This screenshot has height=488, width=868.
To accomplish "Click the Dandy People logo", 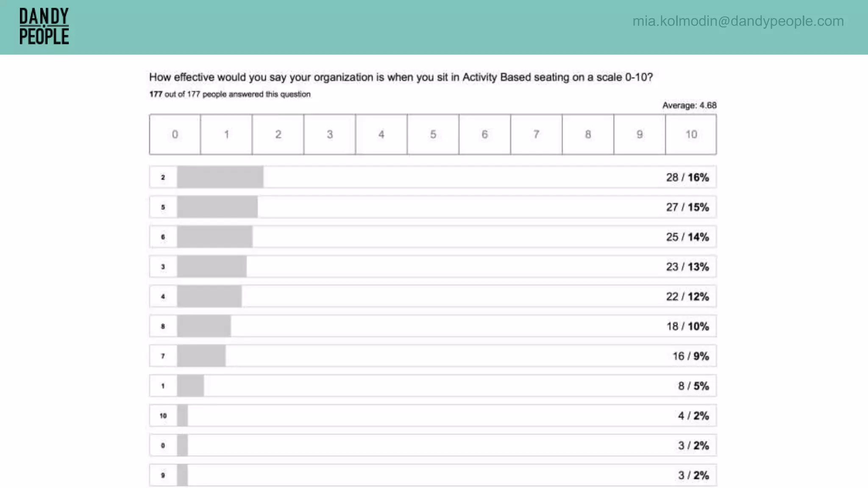I will (44, 26).
